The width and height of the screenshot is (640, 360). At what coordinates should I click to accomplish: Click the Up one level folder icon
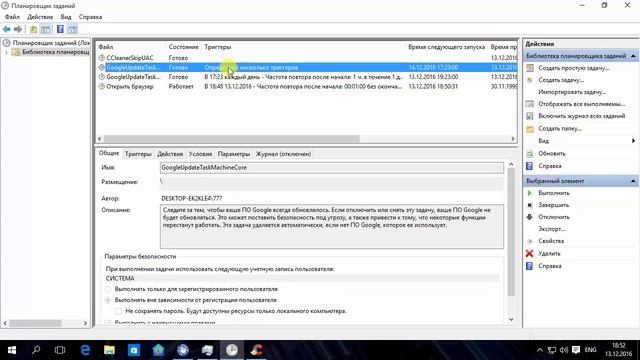coord(33,29)
